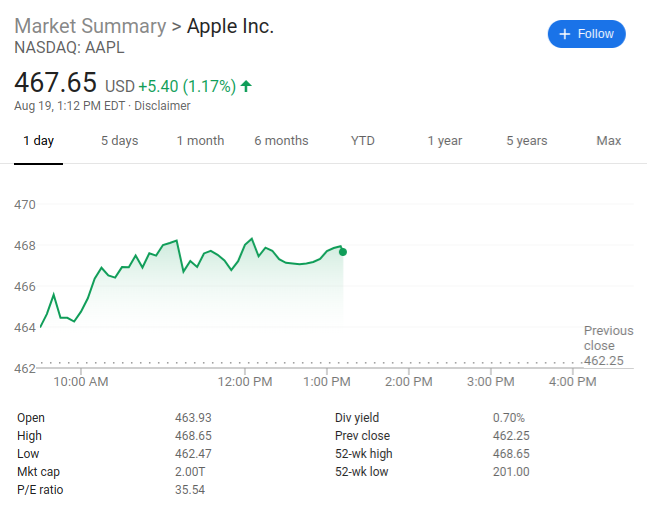Click the green current-price dot on chart
The height and width of the screenshot is (506, 647).
tap(343, 252)
